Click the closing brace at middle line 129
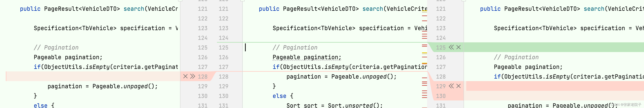 274,86
